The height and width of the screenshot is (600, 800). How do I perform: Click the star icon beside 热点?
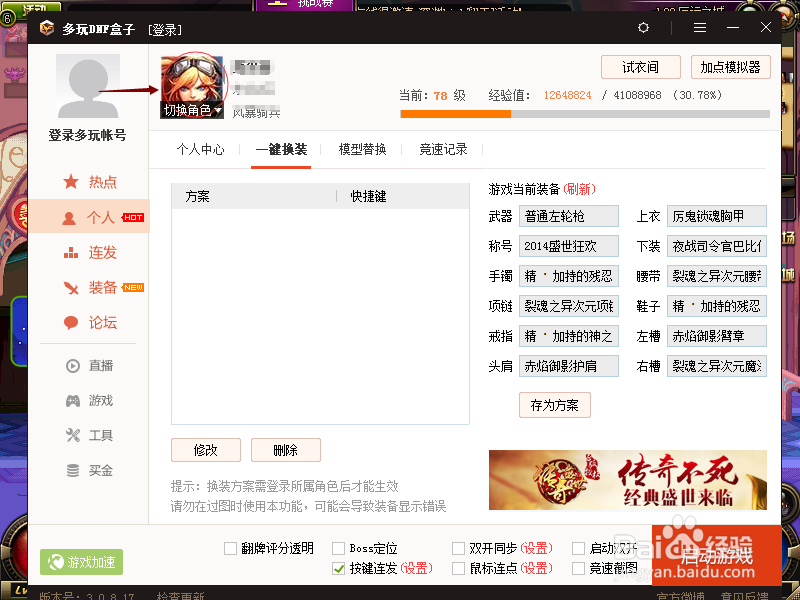click(x=71, y=182)
